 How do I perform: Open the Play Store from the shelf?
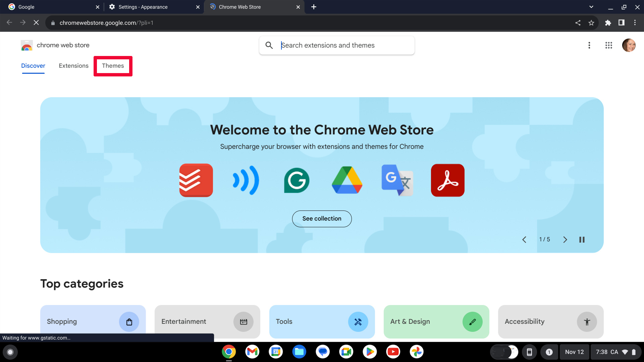(370, 352)
